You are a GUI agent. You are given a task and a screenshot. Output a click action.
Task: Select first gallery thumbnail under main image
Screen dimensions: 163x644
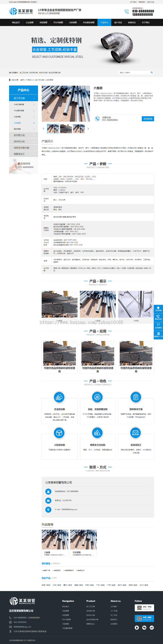tap(53, 129)
